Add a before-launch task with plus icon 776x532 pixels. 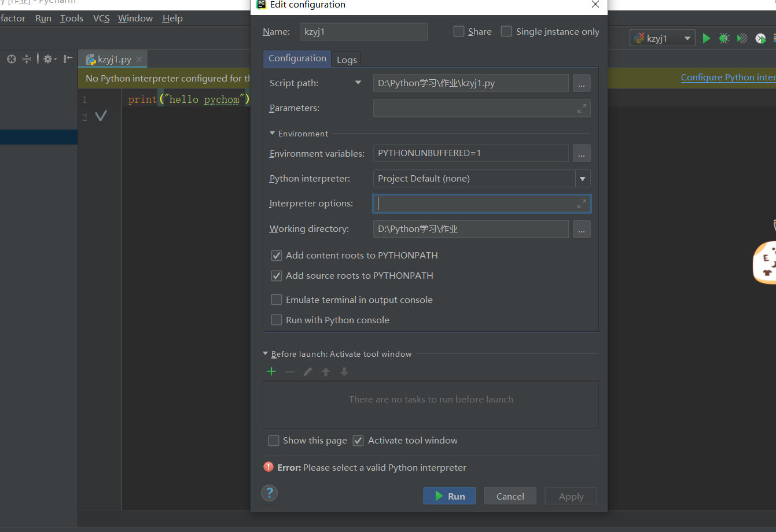tap(271, 372)
